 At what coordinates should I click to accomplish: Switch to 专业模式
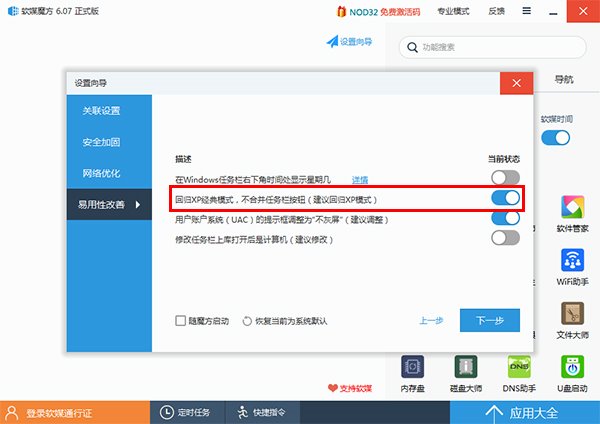453,11
